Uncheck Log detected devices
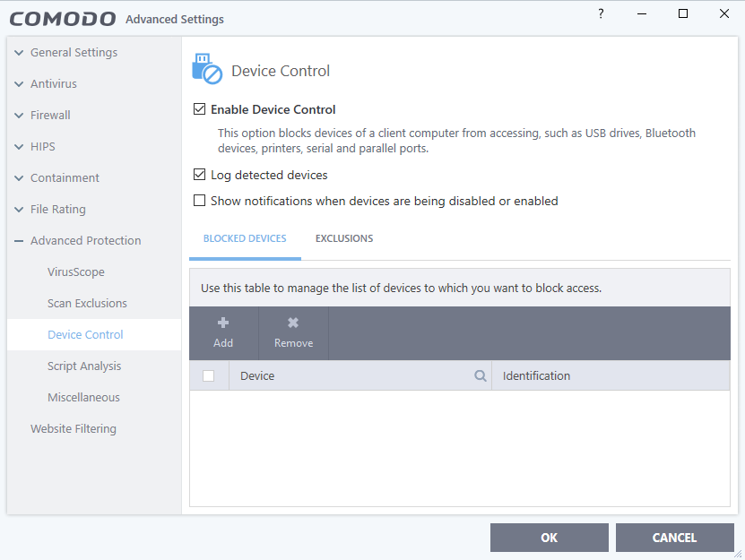The image size is (745, 560). (200, 175)
